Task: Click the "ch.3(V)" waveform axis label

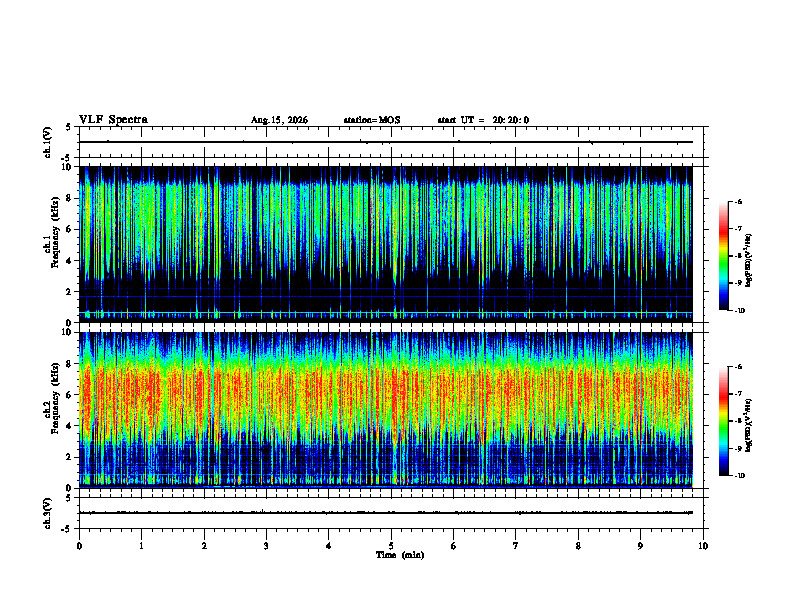Action: tap(47, 513)
